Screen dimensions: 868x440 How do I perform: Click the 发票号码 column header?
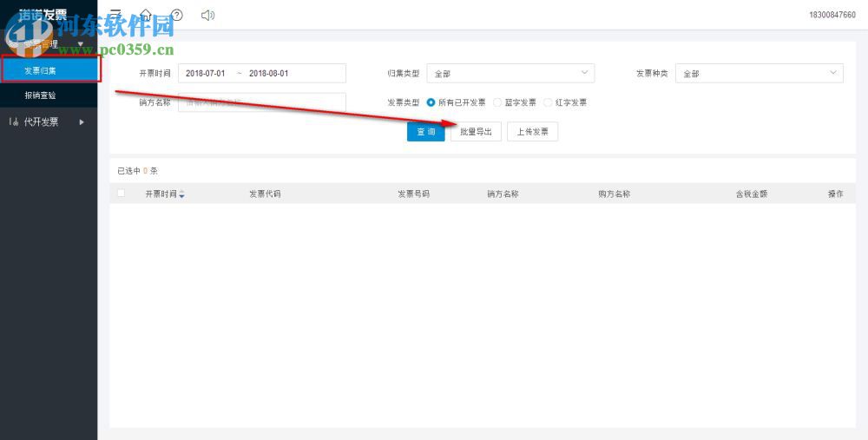413,194
